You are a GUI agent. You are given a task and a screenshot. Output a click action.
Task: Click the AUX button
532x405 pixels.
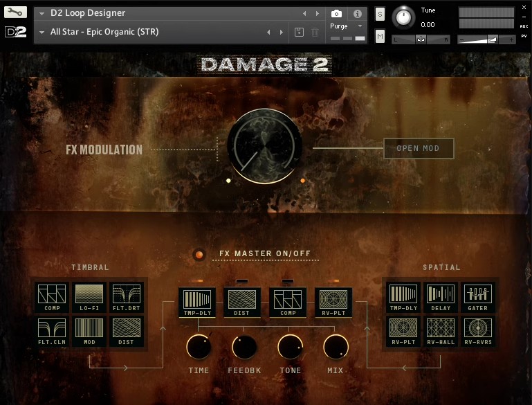tap(524, 26)
